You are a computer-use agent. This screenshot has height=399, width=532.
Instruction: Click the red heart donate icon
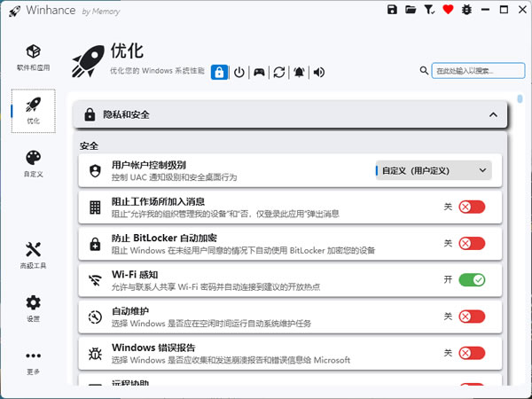click(448, 10)
